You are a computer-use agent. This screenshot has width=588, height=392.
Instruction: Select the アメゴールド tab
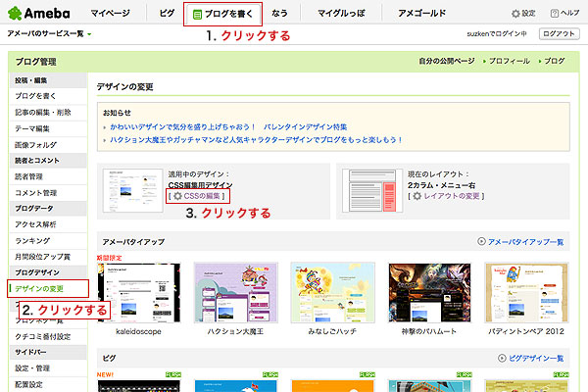(423, 14)
